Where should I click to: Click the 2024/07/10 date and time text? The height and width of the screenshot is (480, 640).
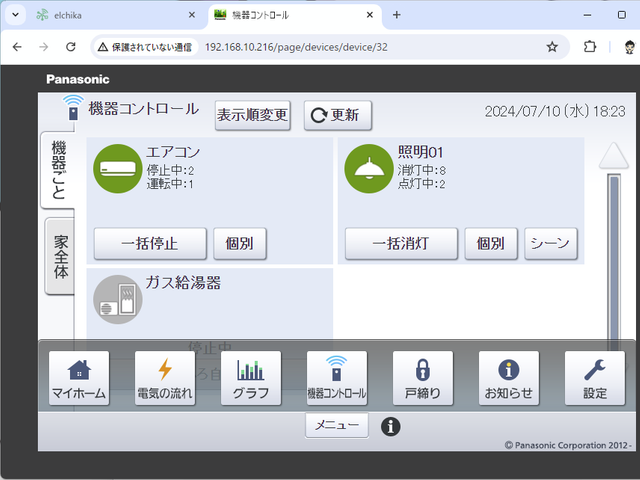pos(555,111)
